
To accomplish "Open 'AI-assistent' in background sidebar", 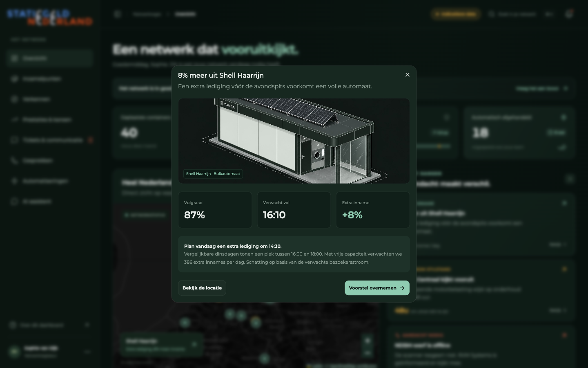I will (50, 202).
